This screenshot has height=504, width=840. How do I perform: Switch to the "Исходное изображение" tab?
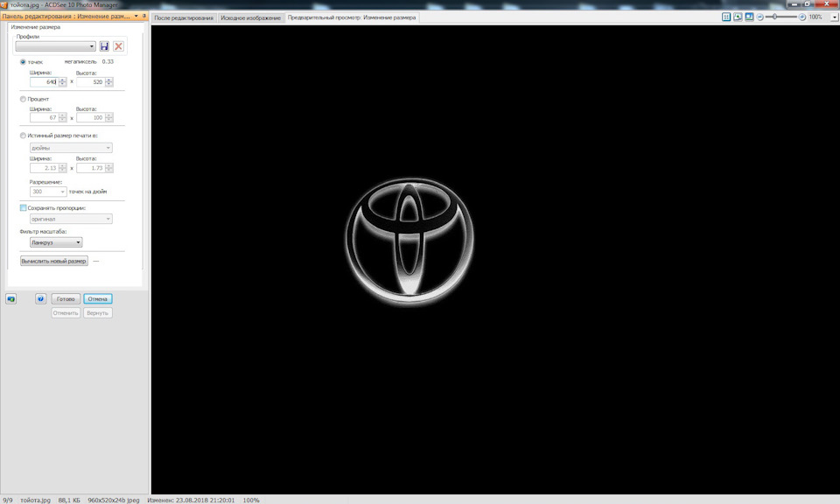point(251,17)
